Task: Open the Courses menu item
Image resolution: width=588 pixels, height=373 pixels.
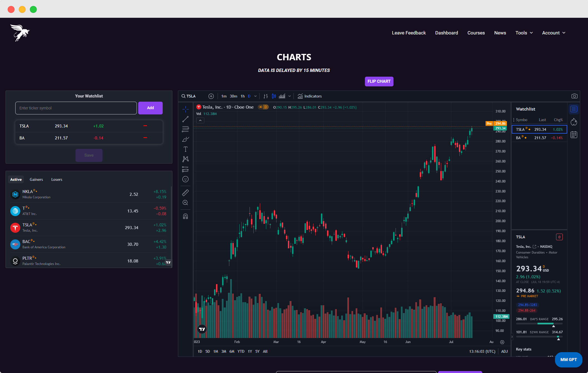Action: (476, 33)
